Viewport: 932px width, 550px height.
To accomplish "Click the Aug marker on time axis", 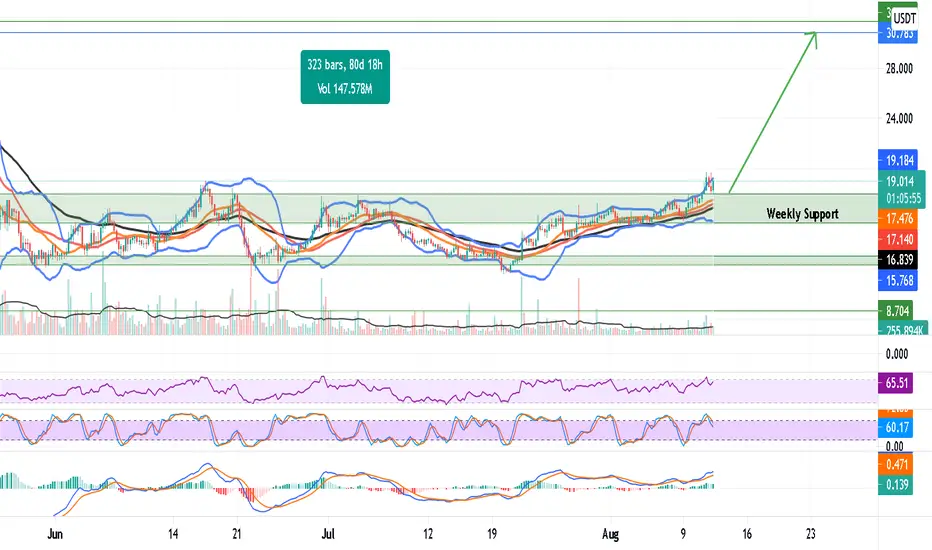I will 610,534.
